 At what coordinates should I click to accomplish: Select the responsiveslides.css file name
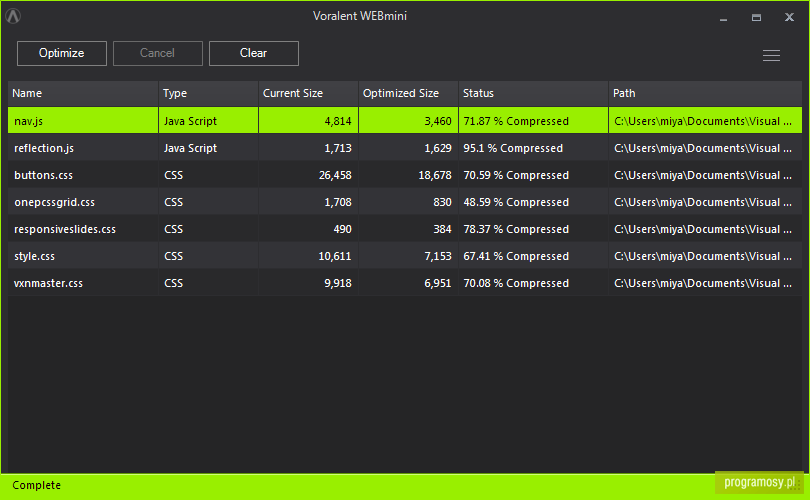click(x=65, y=229)
